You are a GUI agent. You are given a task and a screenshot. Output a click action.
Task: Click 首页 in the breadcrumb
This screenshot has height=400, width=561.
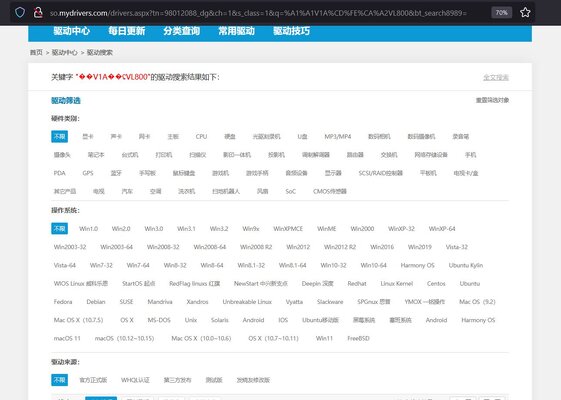pyautogui.click(x=36, y=53)
